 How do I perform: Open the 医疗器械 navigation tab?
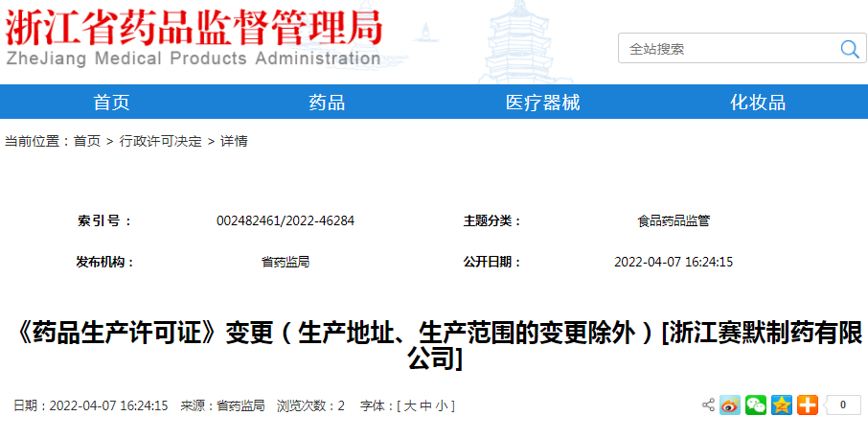pyautogui.click(x=542, y=103)
